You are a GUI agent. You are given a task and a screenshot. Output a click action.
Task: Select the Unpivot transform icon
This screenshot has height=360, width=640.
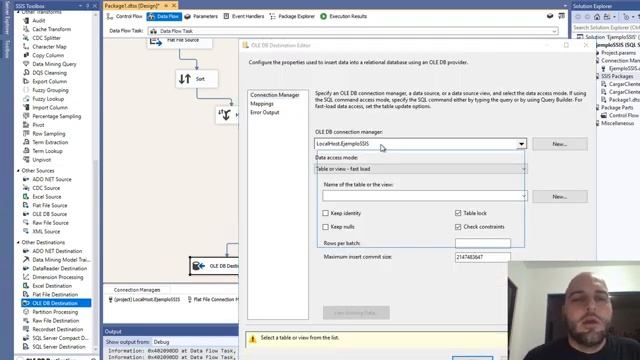click(x=26, y=160)
